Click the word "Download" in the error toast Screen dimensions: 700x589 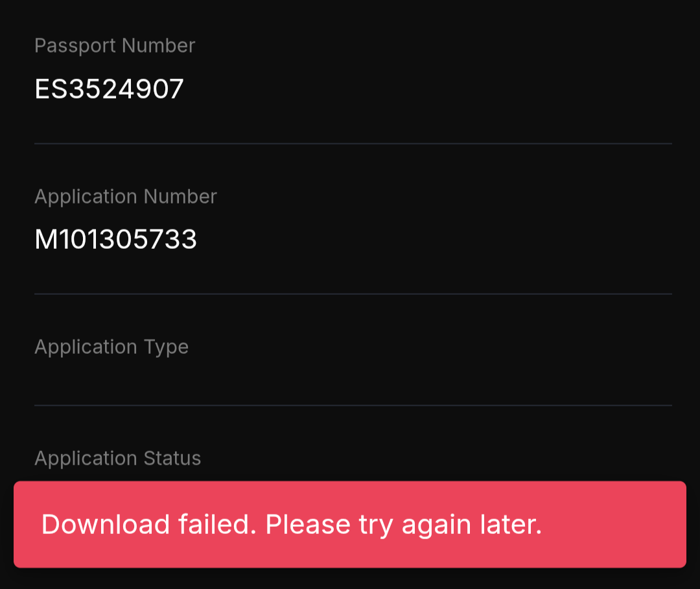pyautogui.click(x=106, y=524)
